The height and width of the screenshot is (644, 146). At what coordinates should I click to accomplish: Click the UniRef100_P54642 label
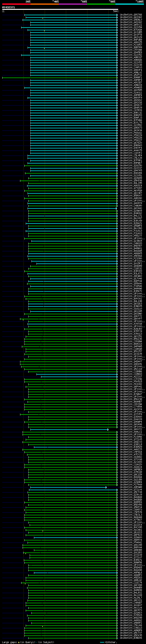[131, 543]
